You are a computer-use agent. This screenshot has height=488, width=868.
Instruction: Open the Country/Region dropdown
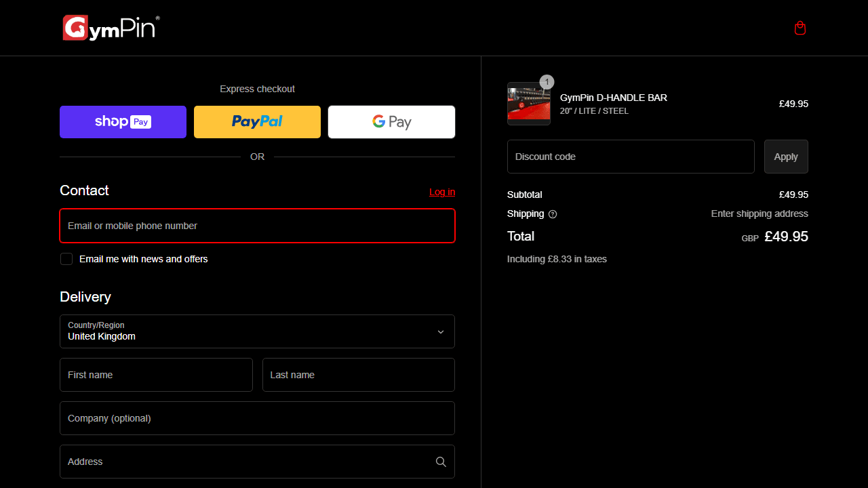tap(257, 331)
